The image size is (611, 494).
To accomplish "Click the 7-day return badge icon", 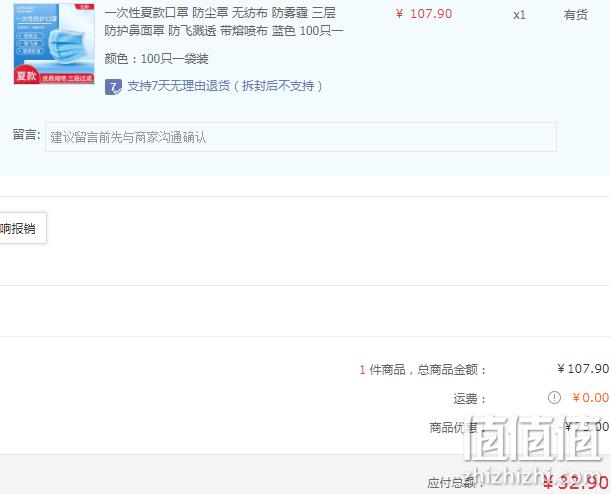I will pos(113,87).
